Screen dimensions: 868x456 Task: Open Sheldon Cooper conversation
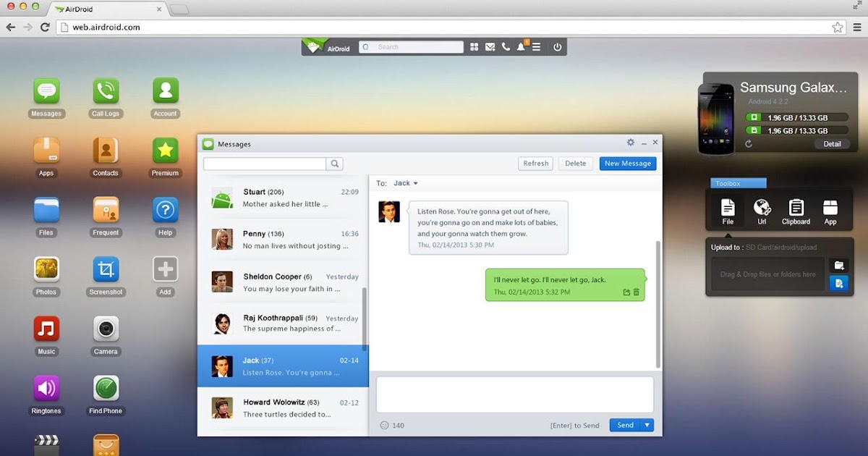pyautogui.click(x=283, y=282)
